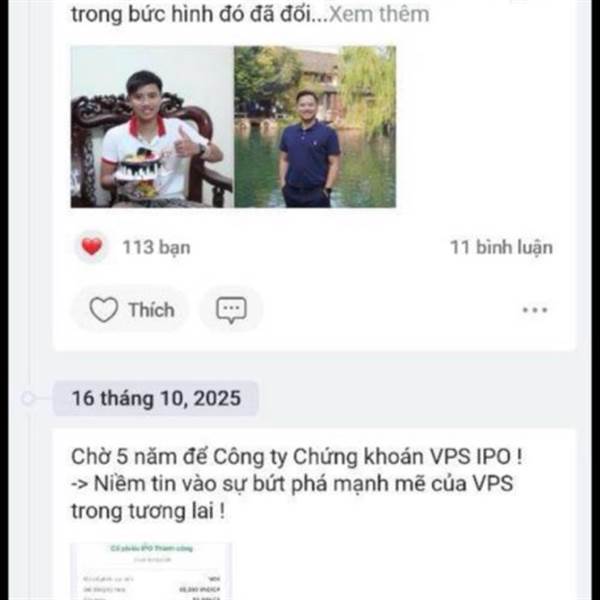Screen dimensions: 600x600
Task: Open the "11 bình luận" comments
Action: coord(501,247)
